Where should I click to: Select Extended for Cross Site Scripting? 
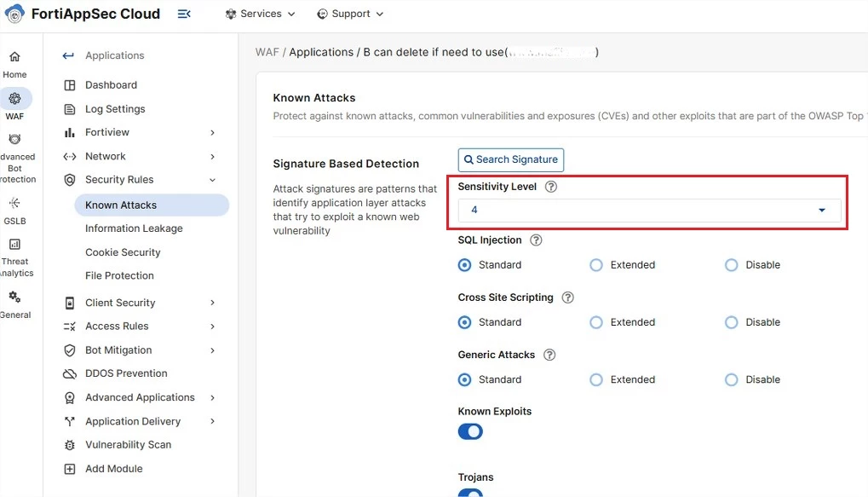(596, 322)
